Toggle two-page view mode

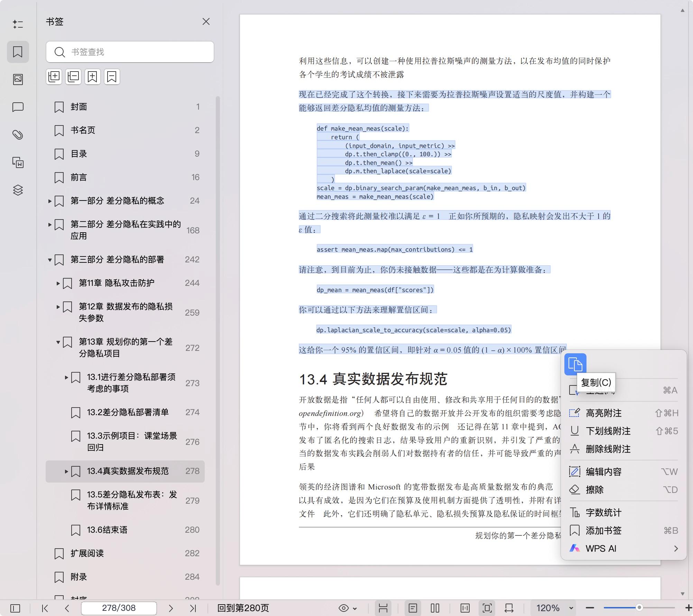(435, 608)
